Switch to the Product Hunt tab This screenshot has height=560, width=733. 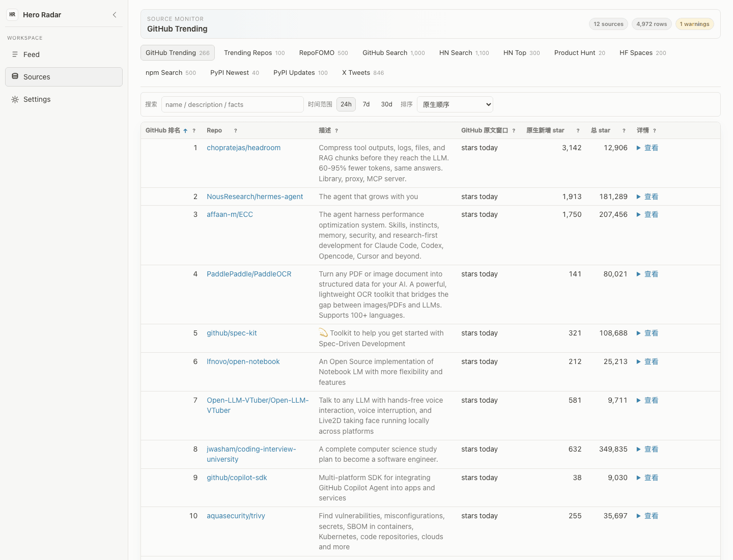[x=580, y=53]
